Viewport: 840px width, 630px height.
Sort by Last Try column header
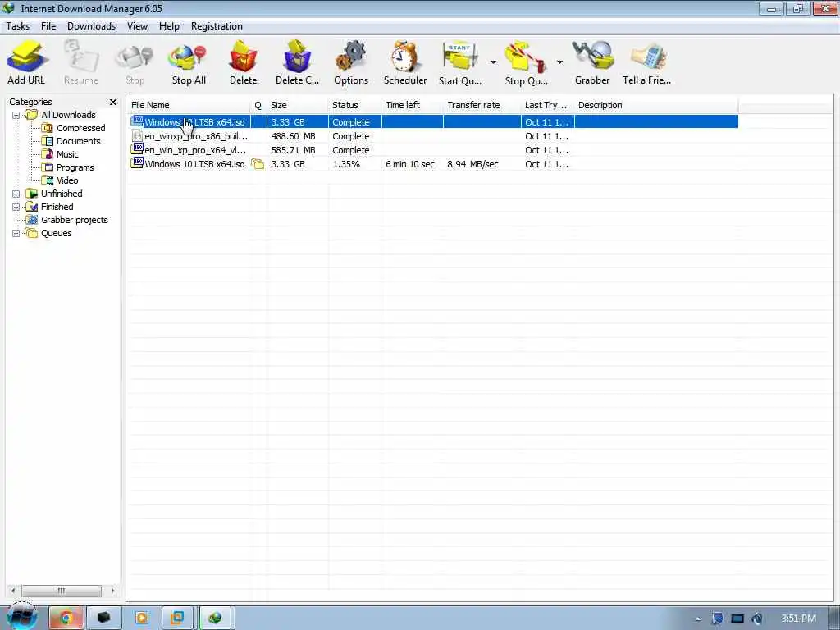547,105
